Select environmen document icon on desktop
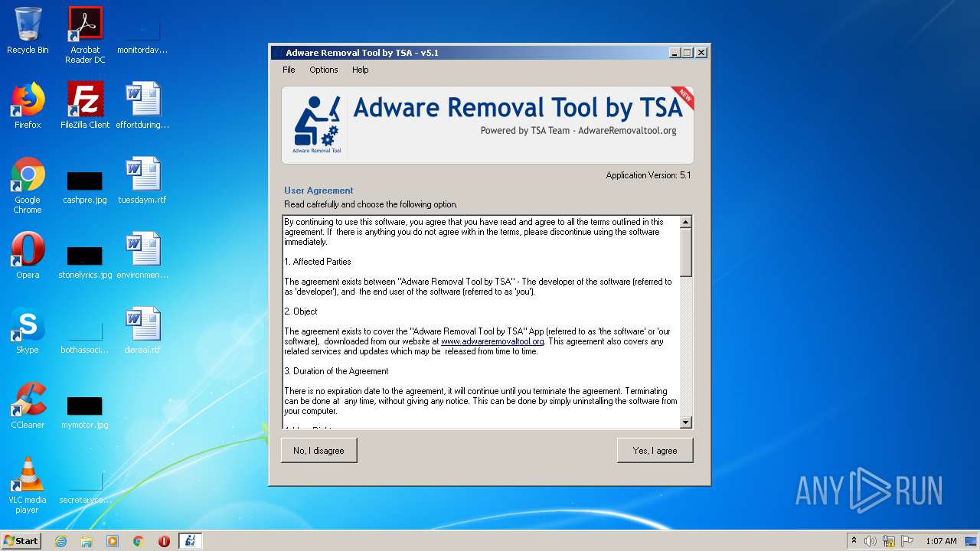 pos(142,256)
